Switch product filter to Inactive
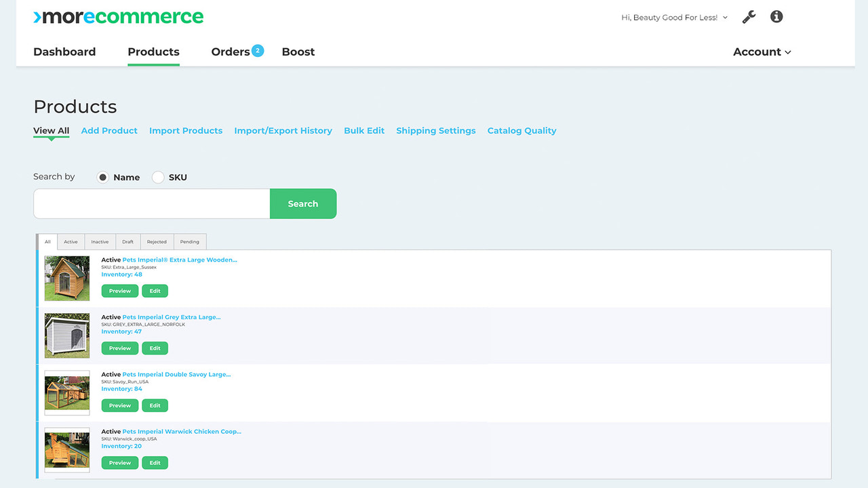The image size is (868, 488). pos(99,241)
